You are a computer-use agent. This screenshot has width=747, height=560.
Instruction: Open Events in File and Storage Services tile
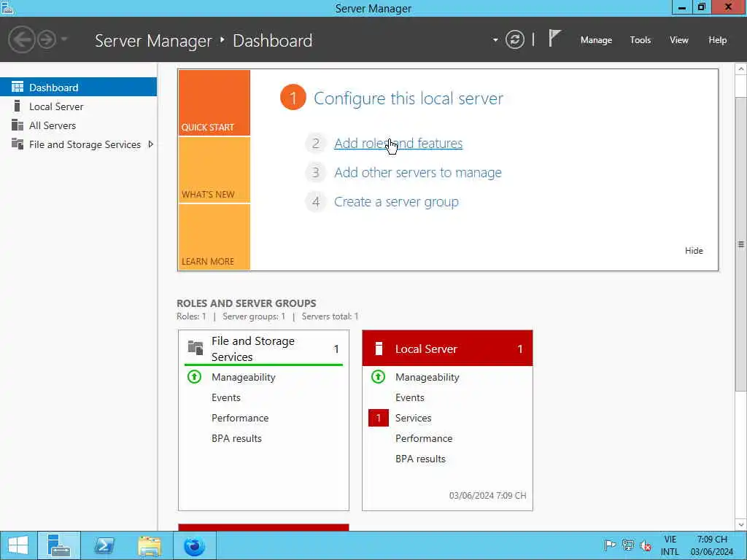tap(226, 397)
